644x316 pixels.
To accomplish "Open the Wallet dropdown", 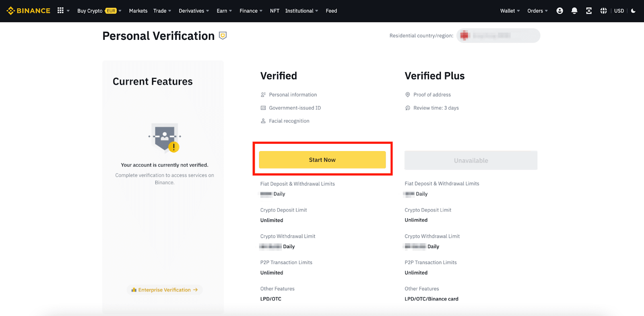I will click(x=510, y=11).
